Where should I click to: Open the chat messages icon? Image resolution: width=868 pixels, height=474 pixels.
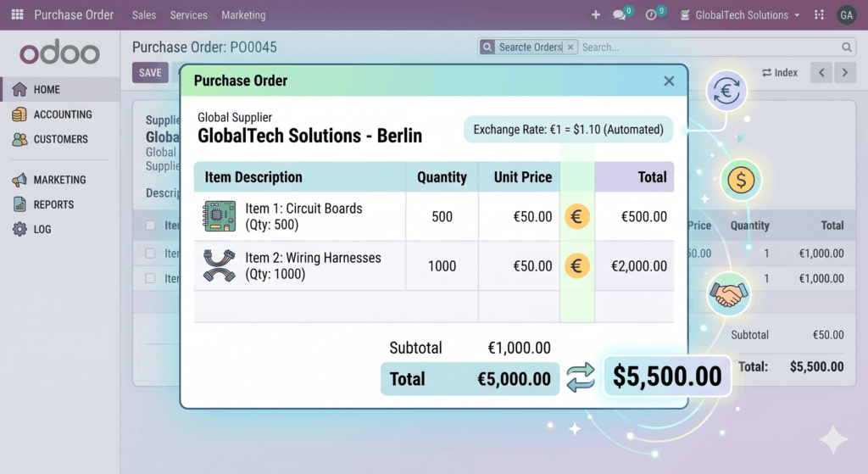(620, 15)
